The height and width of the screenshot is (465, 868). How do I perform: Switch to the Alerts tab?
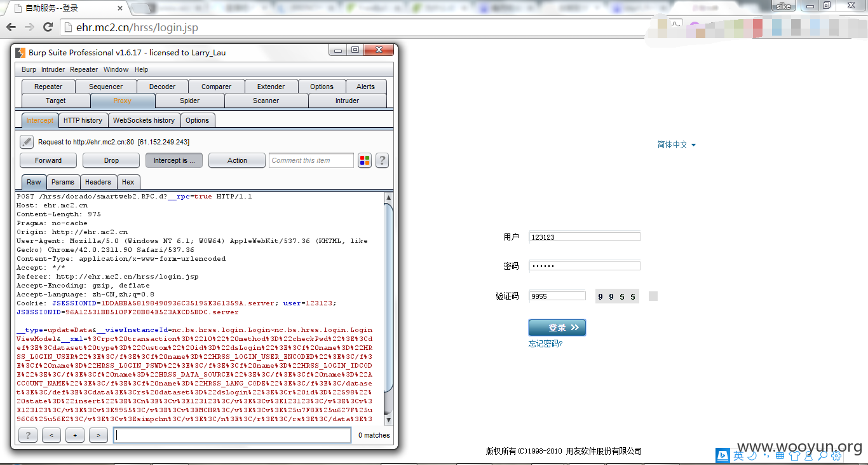365,87
